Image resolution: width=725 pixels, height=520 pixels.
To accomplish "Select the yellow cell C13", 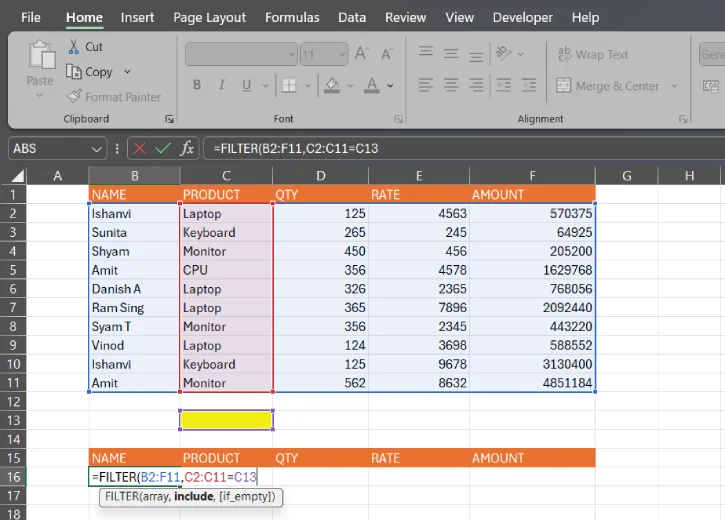I will pyautogui.click(x=226, y=420).
